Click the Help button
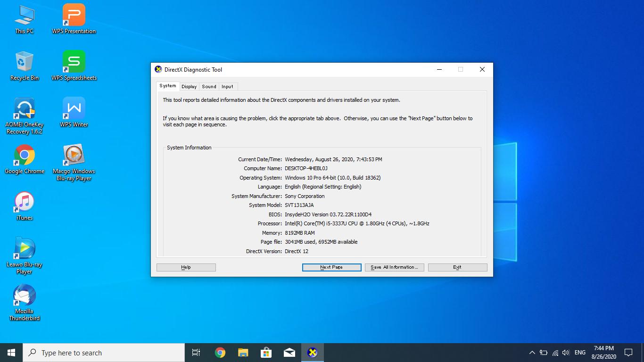Image resolution: width=644 pixels, height=362 pixels. 186,267
